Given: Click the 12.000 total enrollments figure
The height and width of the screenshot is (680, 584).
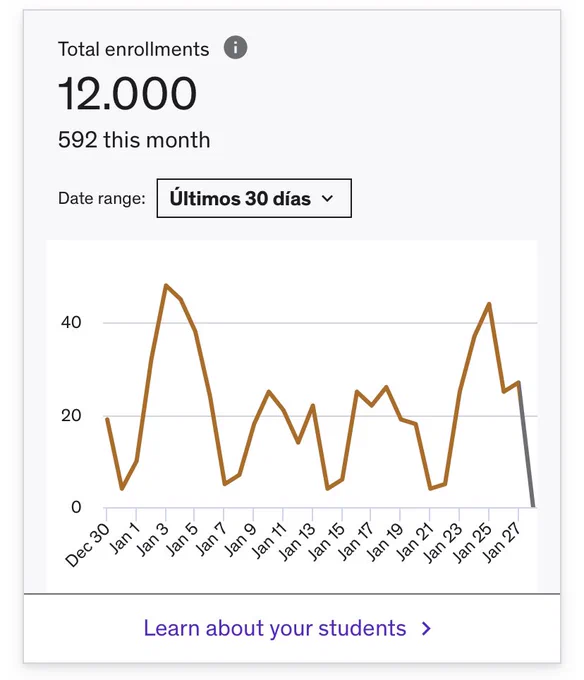Looking at the screenshot, I should click(x=127, y=93).
